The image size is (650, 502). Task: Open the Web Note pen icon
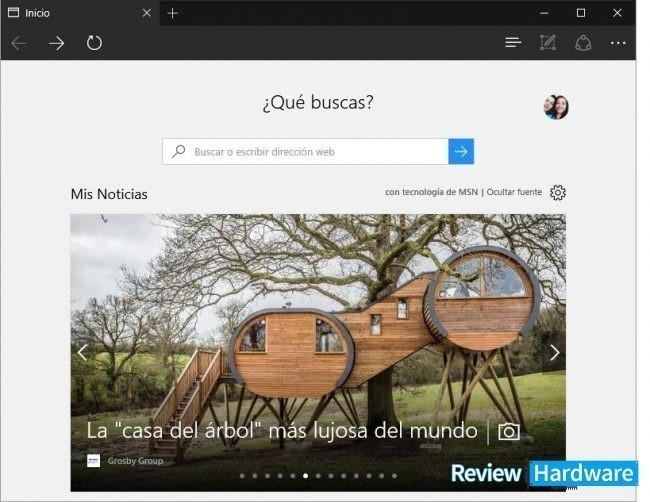click(548, 42)
